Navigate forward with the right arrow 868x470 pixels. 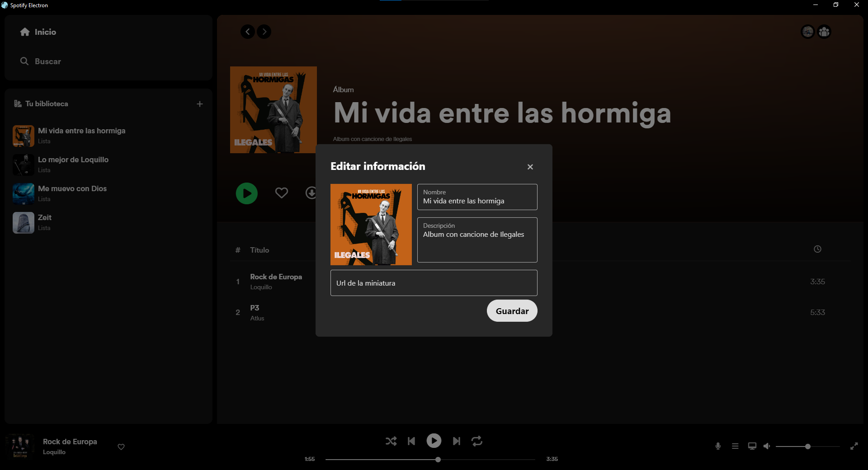tap(264, 32)
